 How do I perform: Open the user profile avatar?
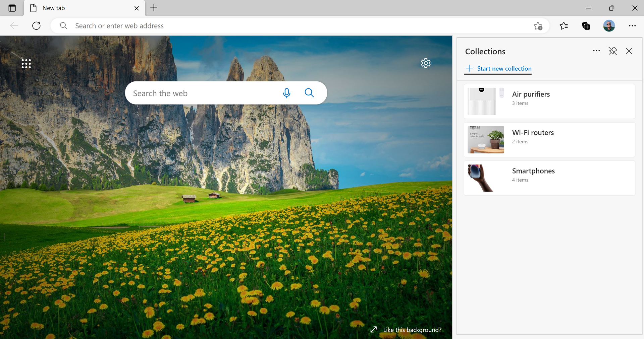coord(609,26)
